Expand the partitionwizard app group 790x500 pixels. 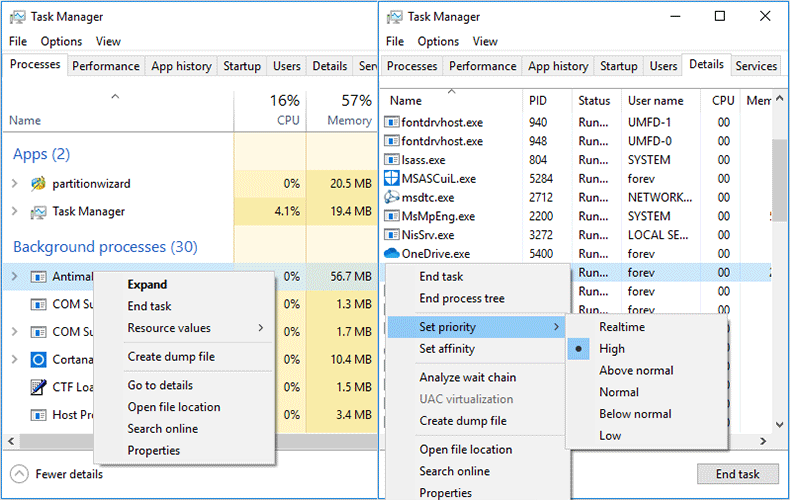(x=15, y=184)
